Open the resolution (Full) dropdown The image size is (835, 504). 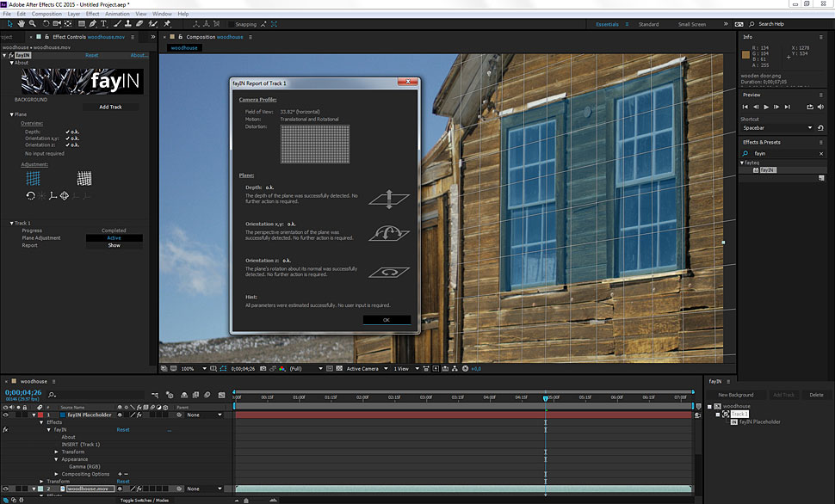pos(306,368)
